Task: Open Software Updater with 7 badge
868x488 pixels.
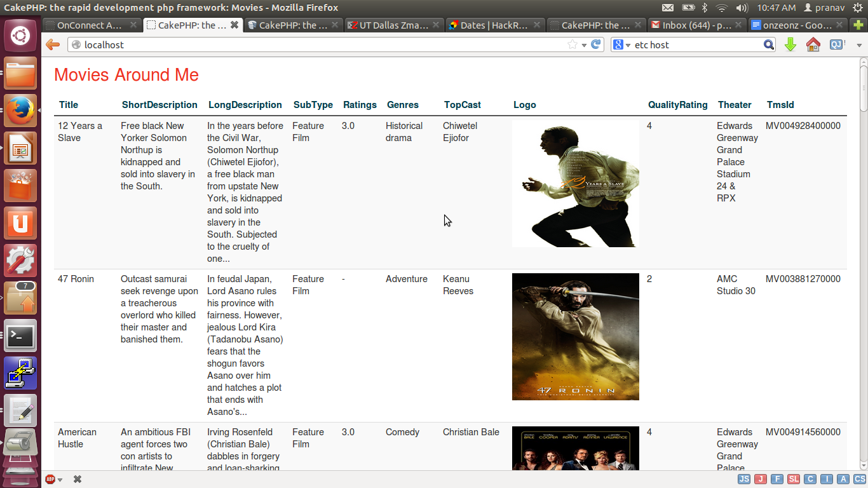Action: click(x=20, y=299)
